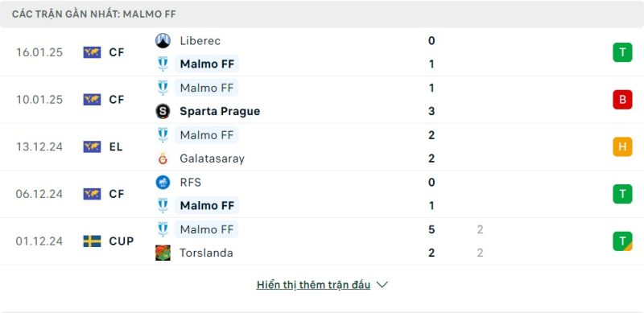Click the Torslanda team name
644x313 pixels.
[x=206, y=253]
